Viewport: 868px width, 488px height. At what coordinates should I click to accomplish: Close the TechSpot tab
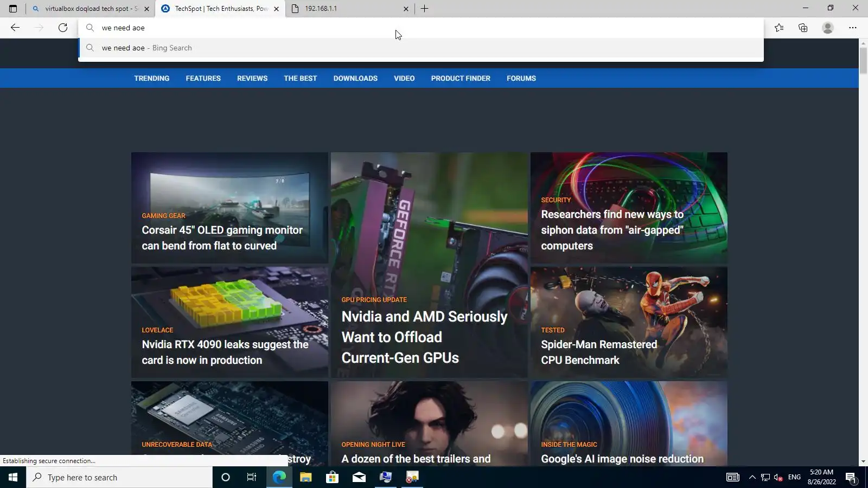click(276, 9)
